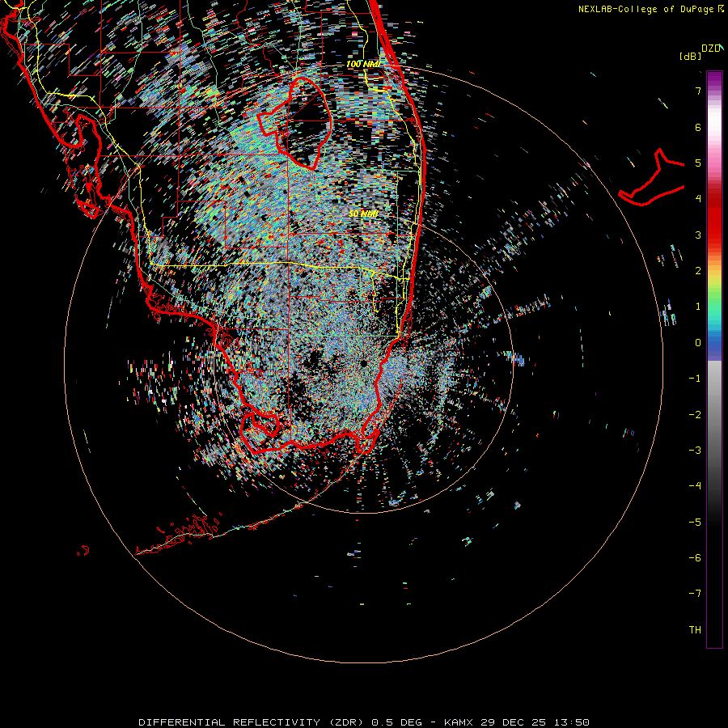Click the -5 value on the dB scale
Image resolution: width=728 pixels, height=728 pixels.
[695, 523]
